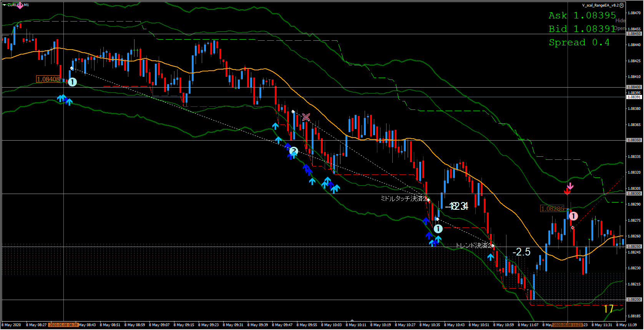Click the chart shift triangle on the time axis
The height and width of the screenshot is (330, 644).
(x=352, y=320)
